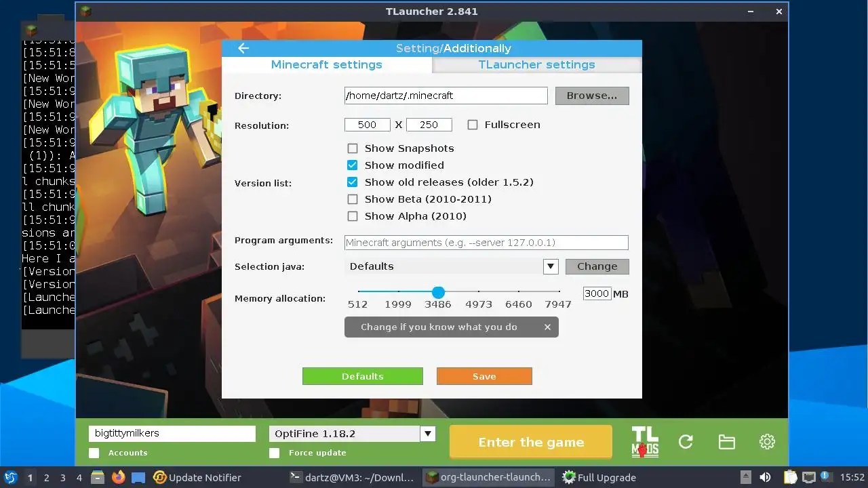This screenshot has width=868, height=488.
Task: Click Browse... for the directory
Action: [592, 96]
